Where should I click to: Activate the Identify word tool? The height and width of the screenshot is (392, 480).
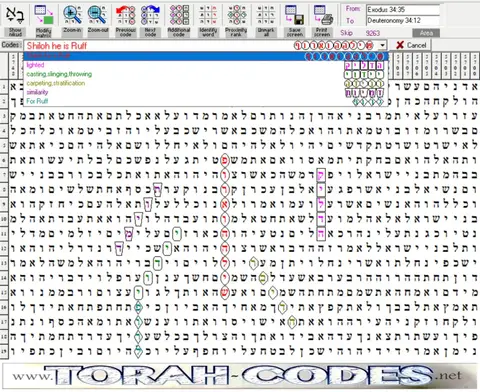point(208,21)
